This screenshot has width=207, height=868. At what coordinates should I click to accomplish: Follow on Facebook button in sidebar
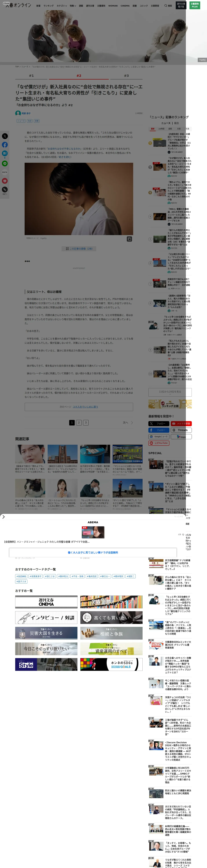pyautogui.click(x=159, y=430)
